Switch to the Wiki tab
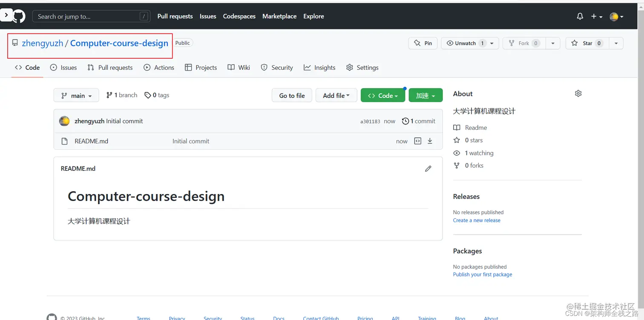 coord(239,67)
